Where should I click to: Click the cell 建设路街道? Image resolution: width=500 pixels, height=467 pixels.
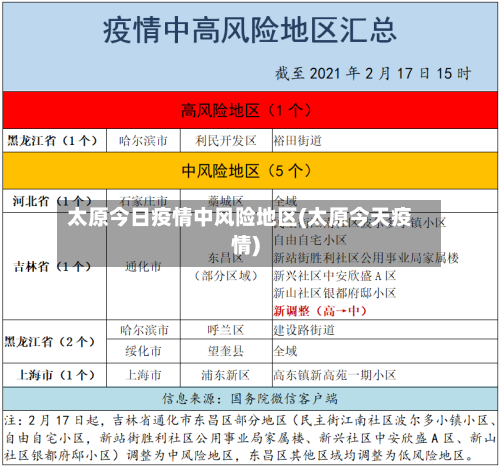(x=385, y=330)
